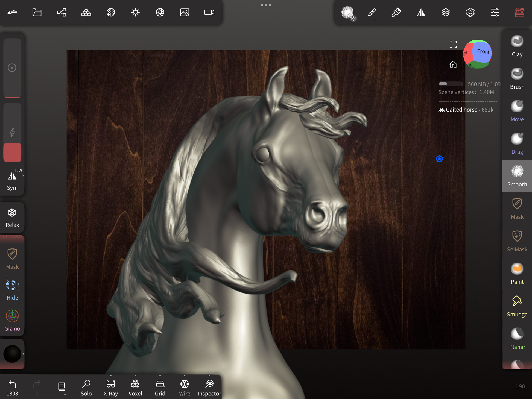Open the Camera settings menu
Image resolution: width=532 pixels, height=399 pixels.
[209, 12]
